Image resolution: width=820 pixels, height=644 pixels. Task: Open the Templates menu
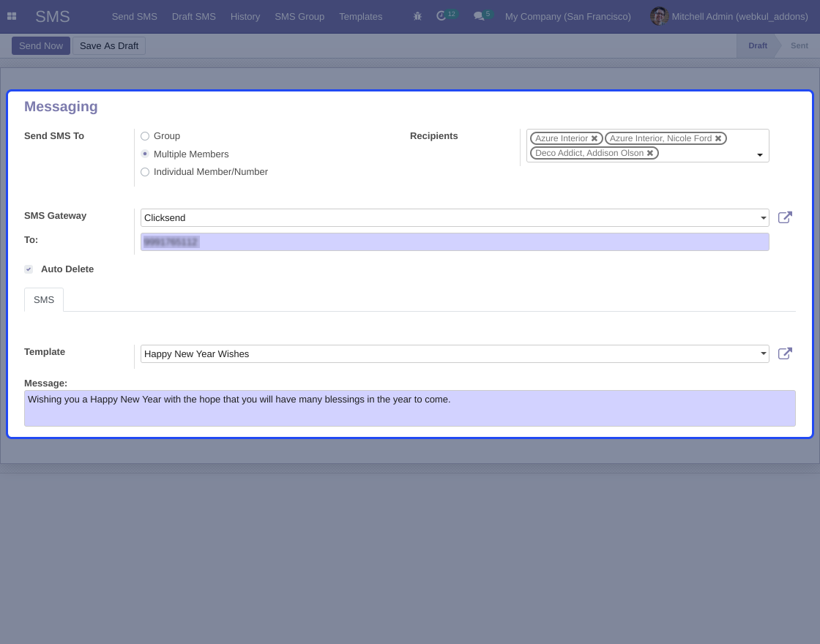click(x=361, y=17)
